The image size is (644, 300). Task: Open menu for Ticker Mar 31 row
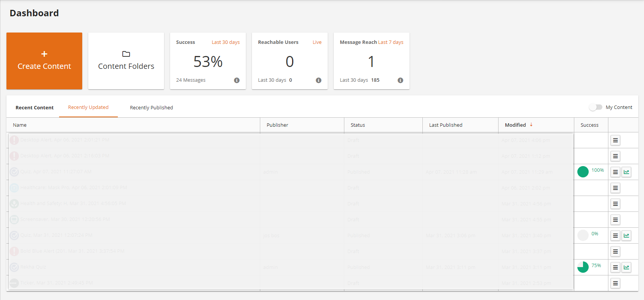coord(615,283)
